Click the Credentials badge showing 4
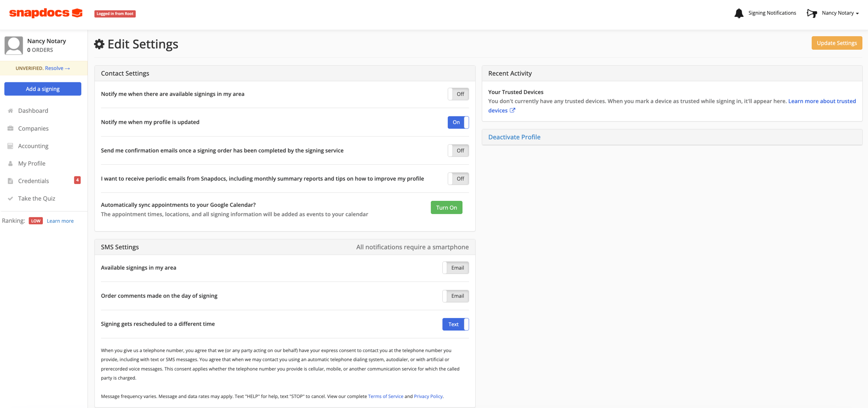This screenshot has height=408, width=868. click(77, 180)
